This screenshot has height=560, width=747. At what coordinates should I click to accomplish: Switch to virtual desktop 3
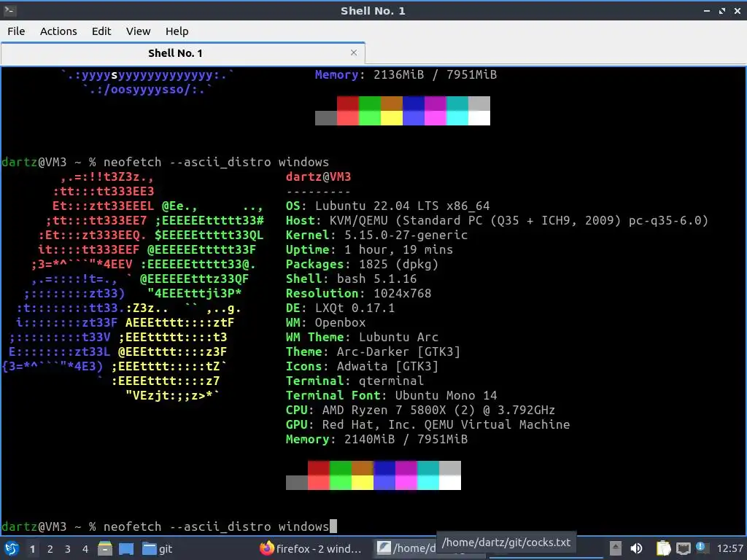68,549
